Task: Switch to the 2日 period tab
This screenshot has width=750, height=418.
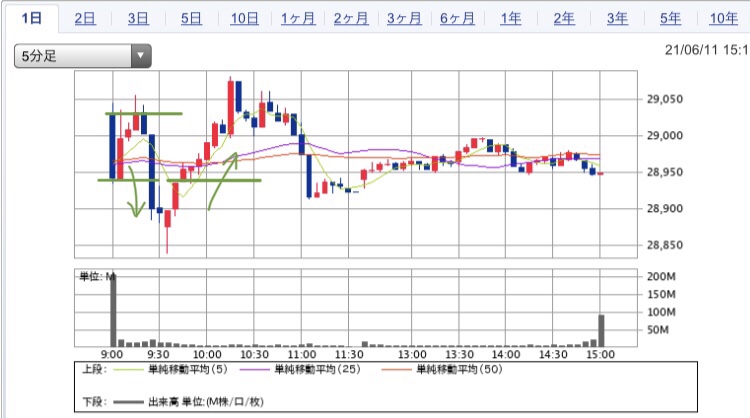Action: pyautogui.click(x=85, y=18)
